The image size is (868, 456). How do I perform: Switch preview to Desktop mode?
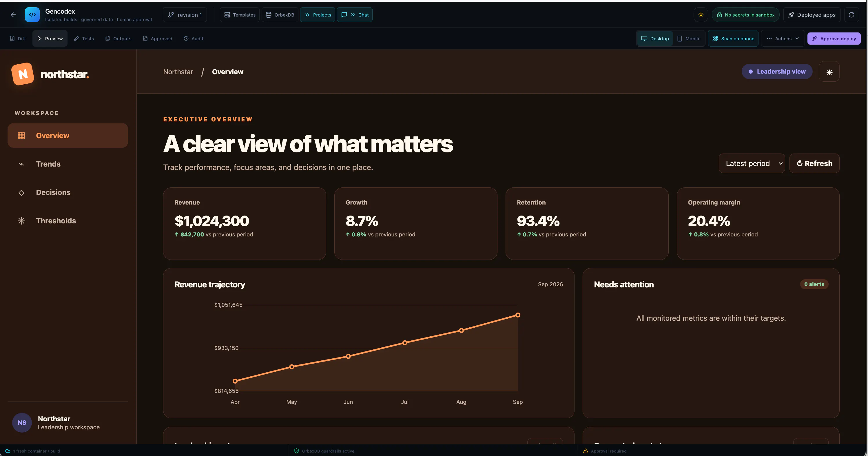pos(655,39)
